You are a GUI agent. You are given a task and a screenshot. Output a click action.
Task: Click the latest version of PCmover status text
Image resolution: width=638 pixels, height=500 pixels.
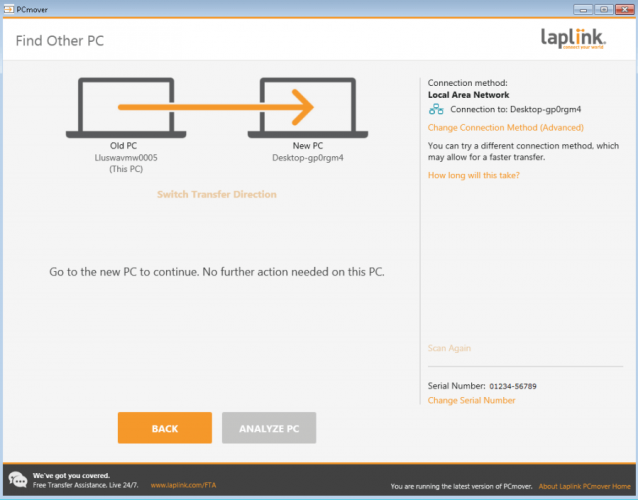coord(461,487)
